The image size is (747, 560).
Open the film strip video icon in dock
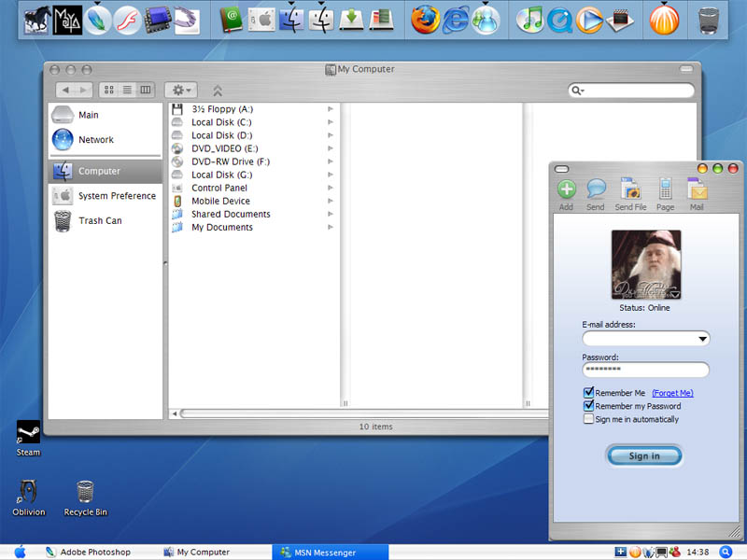coord(158,21)
